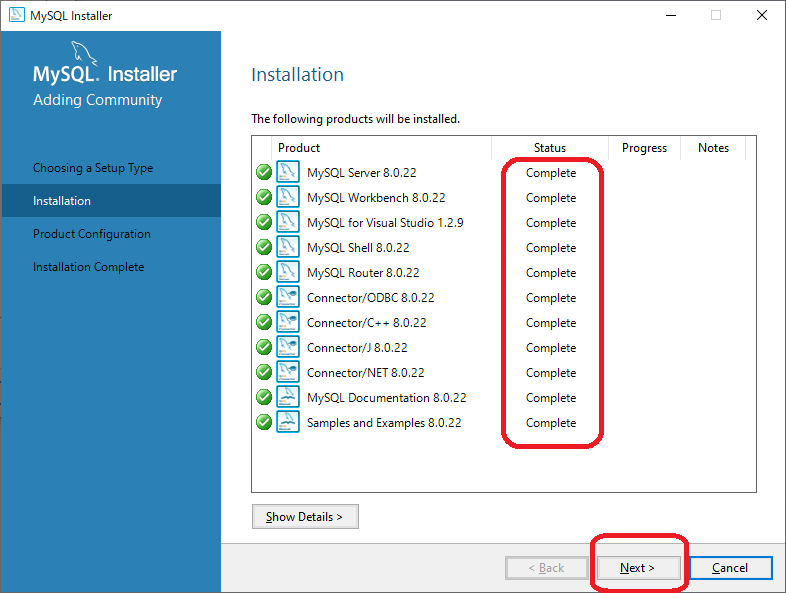Click the MySQL Shell 8.0.22 product icon
The height and width of the screenshot is (593, 786).
point(288,247)
